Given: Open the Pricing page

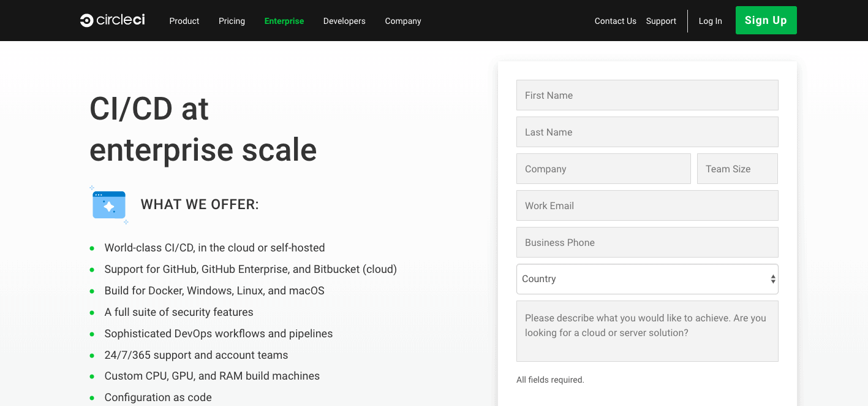Looking at the screenshot, I should click(232, 21).
